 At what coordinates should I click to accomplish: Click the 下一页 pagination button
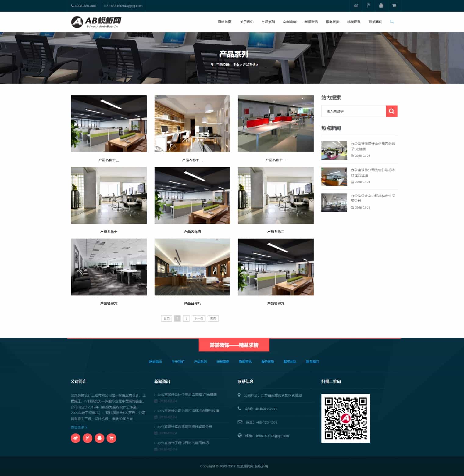click(x=199, y=318)
